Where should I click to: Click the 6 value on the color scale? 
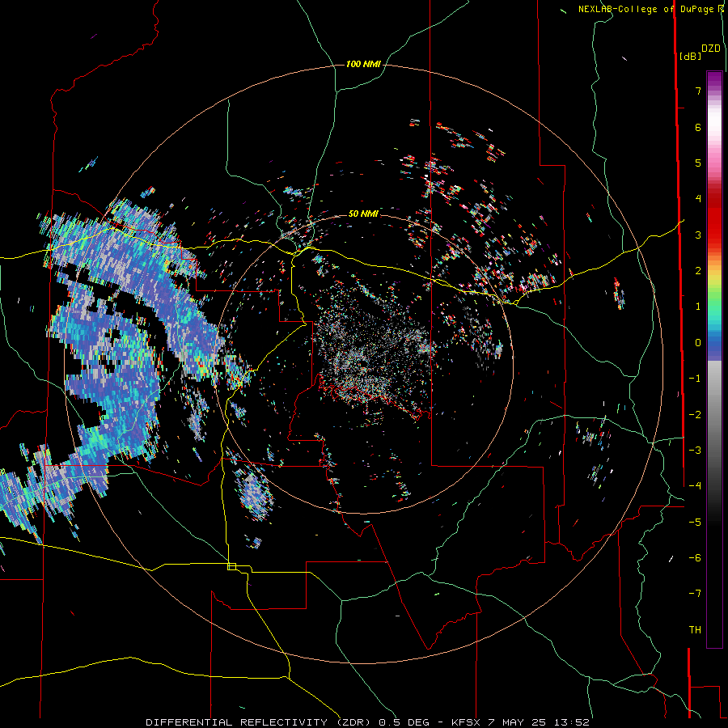[x=698, y=127]
